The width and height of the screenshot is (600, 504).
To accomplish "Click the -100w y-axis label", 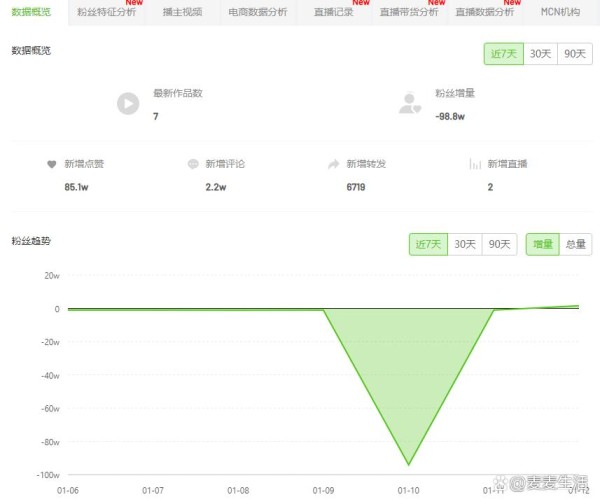I will click(x=48, y=475).
